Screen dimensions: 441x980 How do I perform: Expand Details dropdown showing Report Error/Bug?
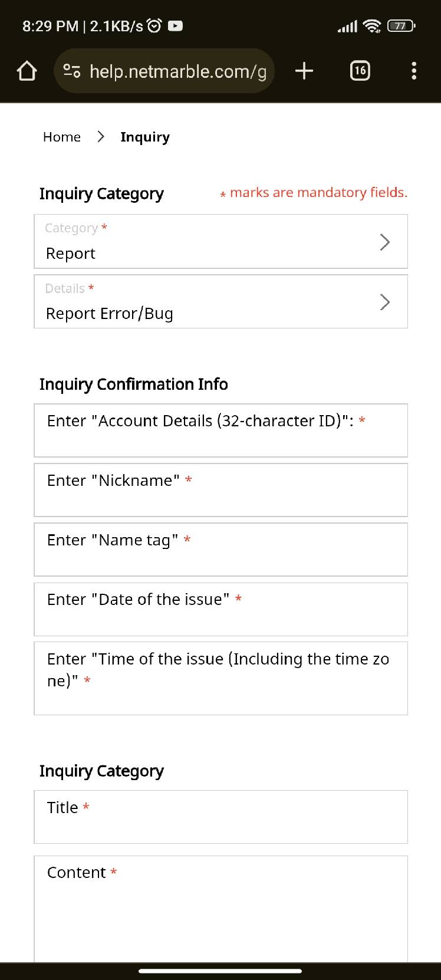coord(220,302)
